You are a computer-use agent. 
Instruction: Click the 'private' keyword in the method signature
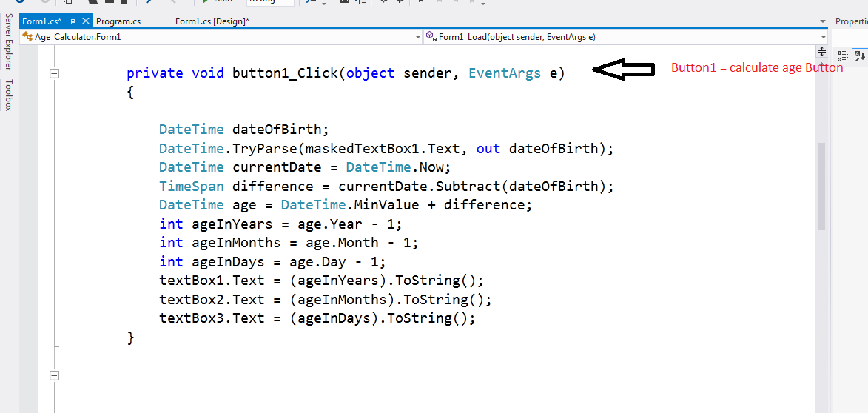point(155,73)
